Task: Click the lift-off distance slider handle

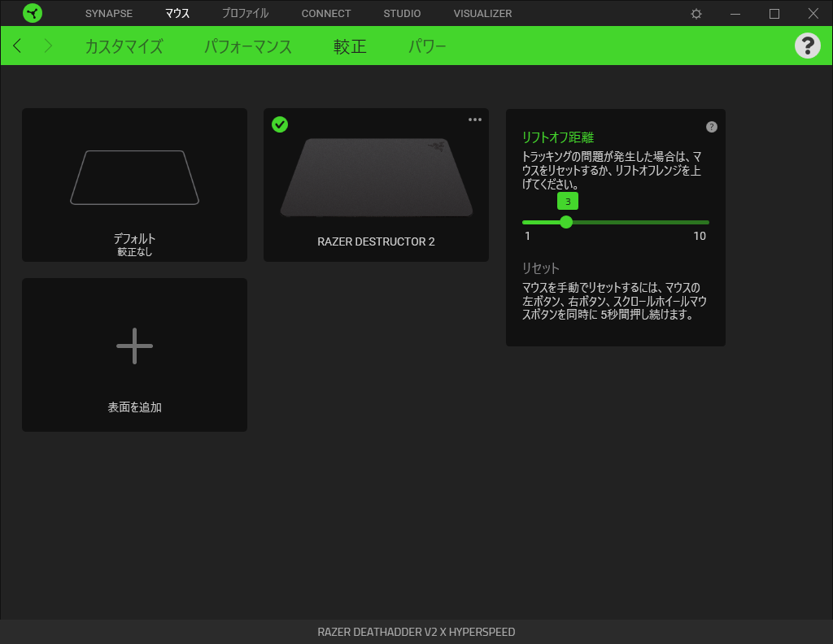Action: pyautogui.click(x=566, y=222)
